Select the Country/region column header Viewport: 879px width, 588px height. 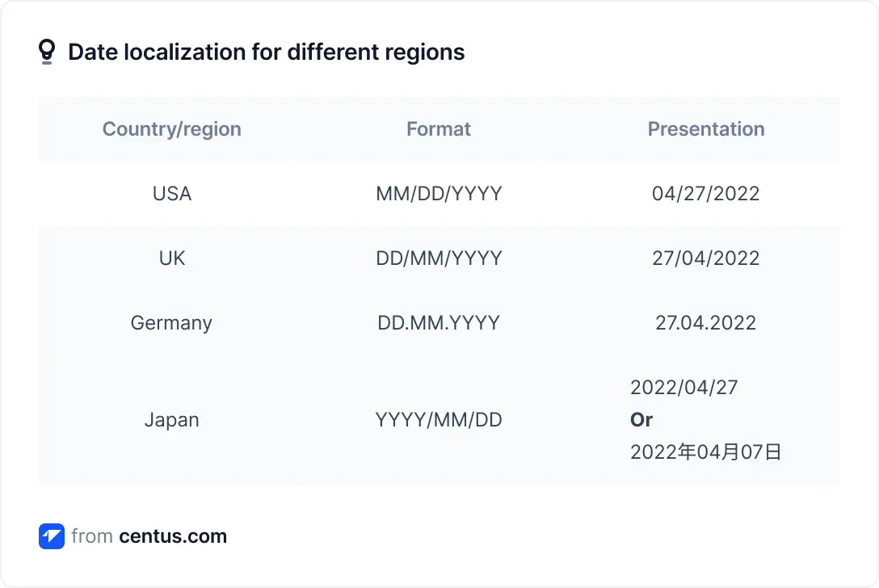172,129
